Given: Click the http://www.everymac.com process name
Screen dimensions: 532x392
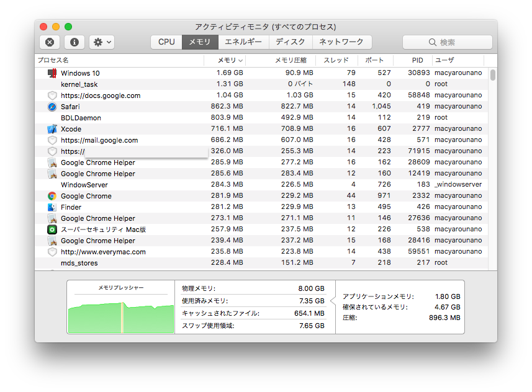Looking at the screenshot, I should [x=103, y=252].
